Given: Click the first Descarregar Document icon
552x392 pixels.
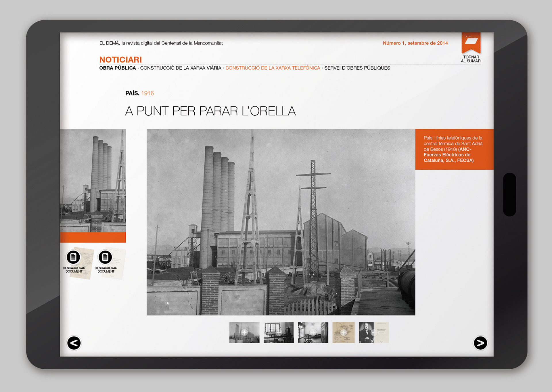Looking at the screenshot, I should 73,257.
